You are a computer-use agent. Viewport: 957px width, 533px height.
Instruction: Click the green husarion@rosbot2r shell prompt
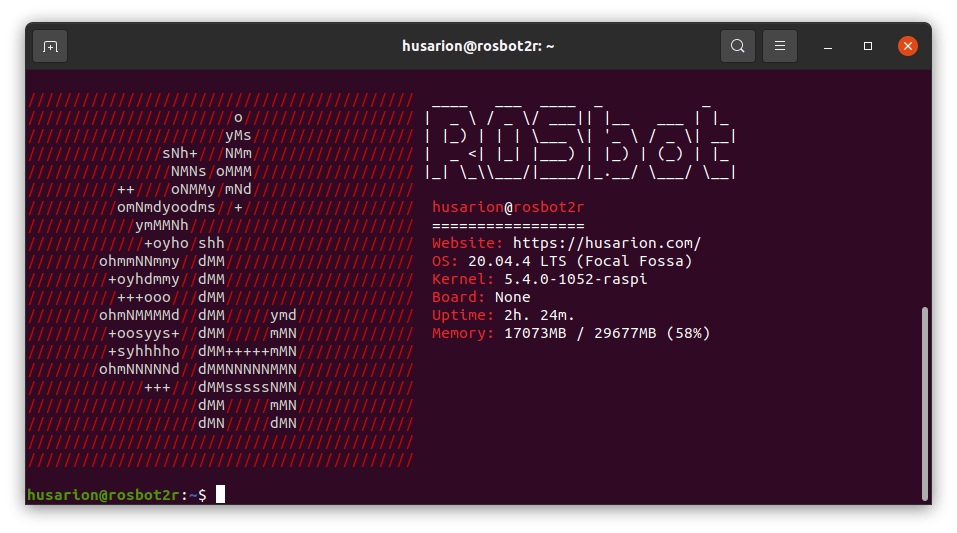(x=103, y=495)
